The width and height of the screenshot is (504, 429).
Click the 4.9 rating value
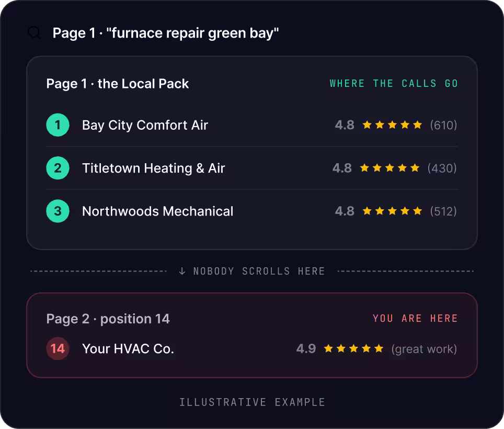(x=306, y=348)
